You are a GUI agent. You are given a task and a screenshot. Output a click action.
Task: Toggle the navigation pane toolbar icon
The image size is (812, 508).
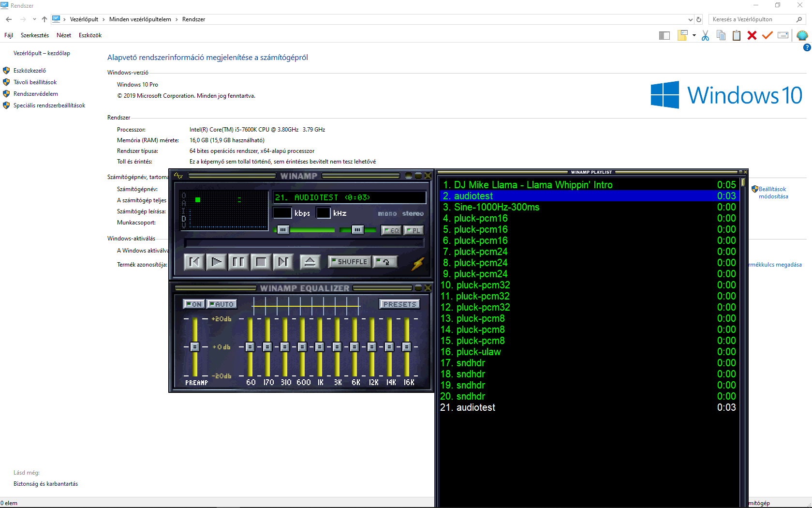point(664,35)
